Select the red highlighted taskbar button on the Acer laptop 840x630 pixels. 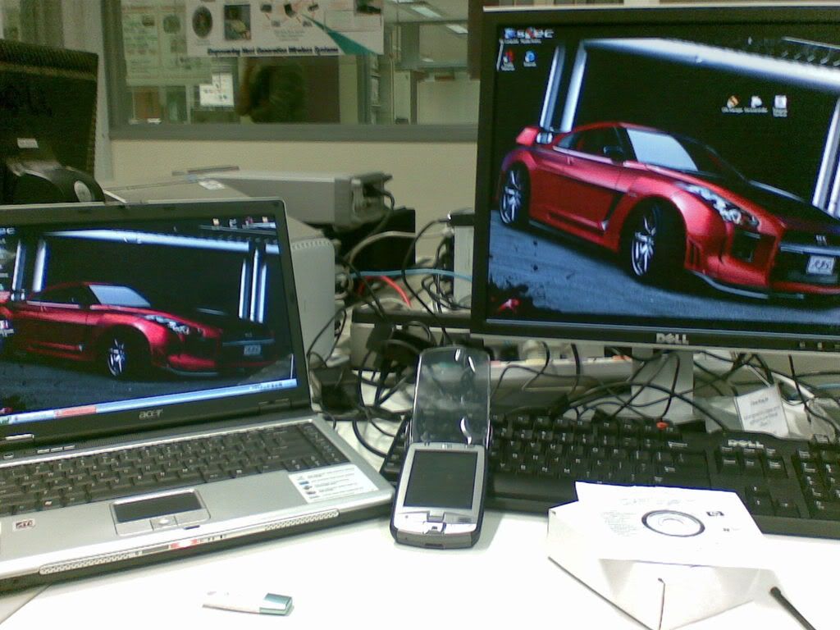[75, 412]
